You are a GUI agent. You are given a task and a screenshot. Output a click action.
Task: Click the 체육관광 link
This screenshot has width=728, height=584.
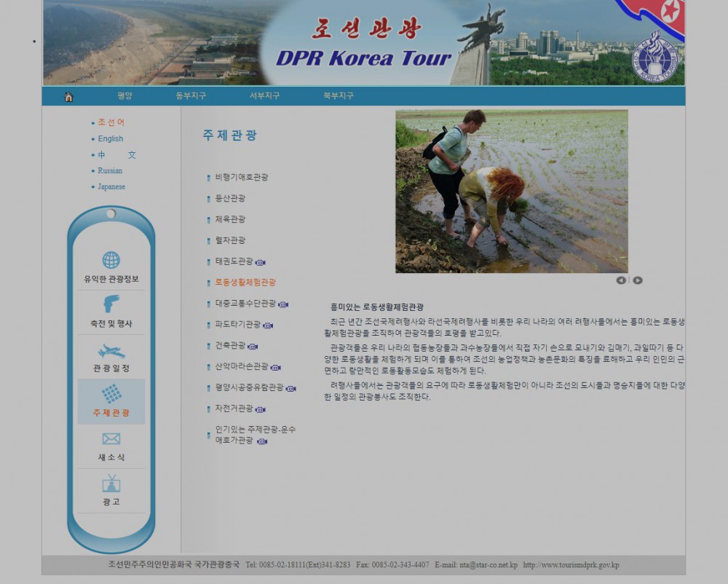coord(229,219)
